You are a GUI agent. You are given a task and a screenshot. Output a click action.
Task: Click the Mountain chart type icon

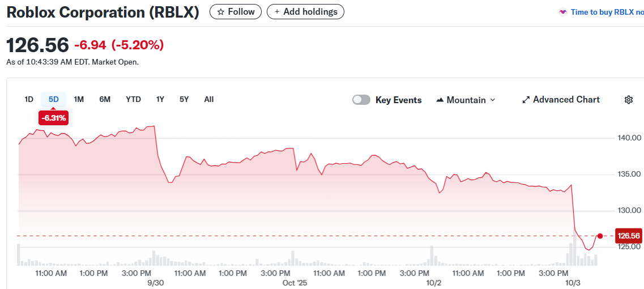point(440,100)
